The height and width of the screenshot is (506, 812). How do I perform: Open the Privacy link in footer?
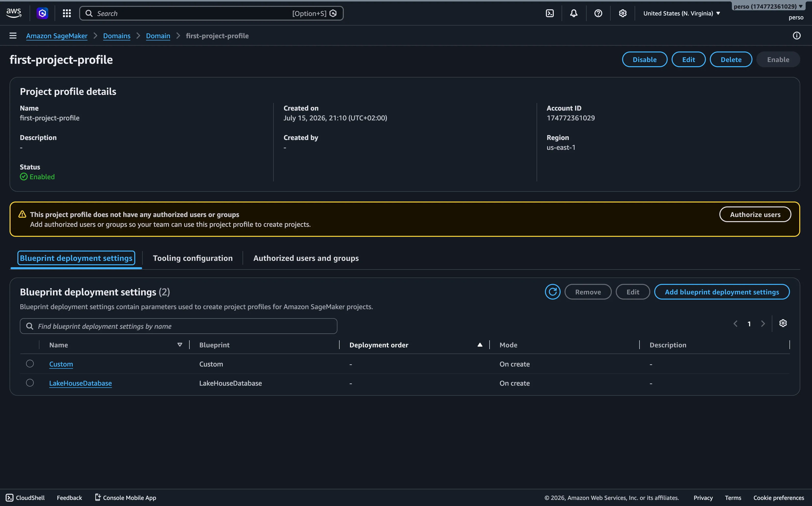pyautogui.click(x=703, y=498)
